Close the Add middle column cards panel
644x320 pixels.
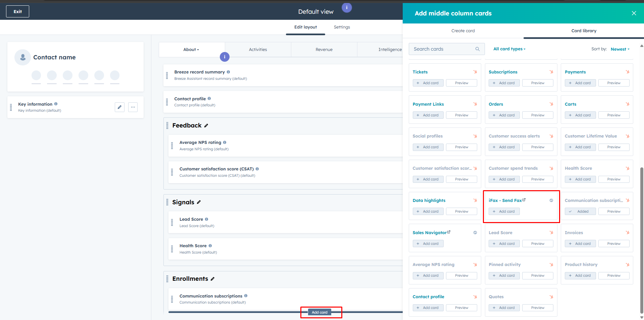634,13
